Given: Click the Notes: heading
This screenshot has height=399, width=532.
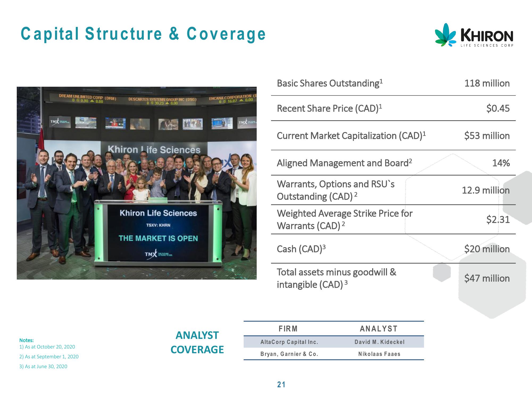Looking at the screenshot, I should (x=26, y=340).
